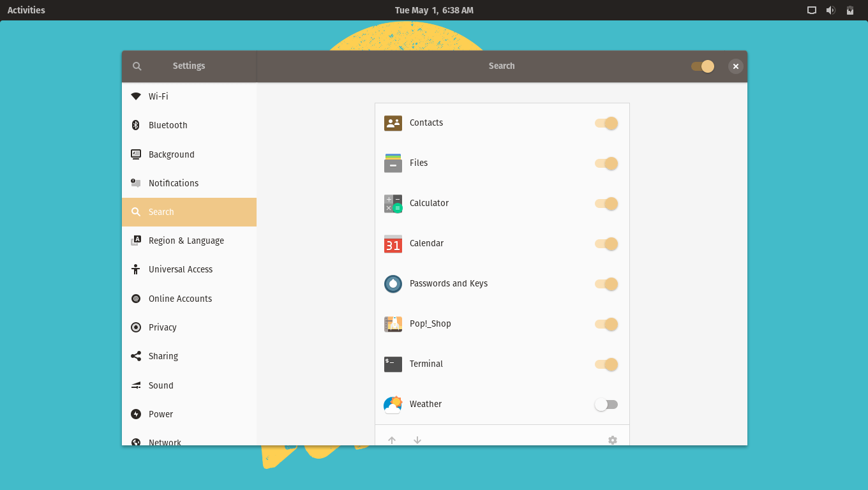The width and height of the screenshot is (868, 490).
Task: Disable Passwords and Keys search toggle
Action: [606, 284]
